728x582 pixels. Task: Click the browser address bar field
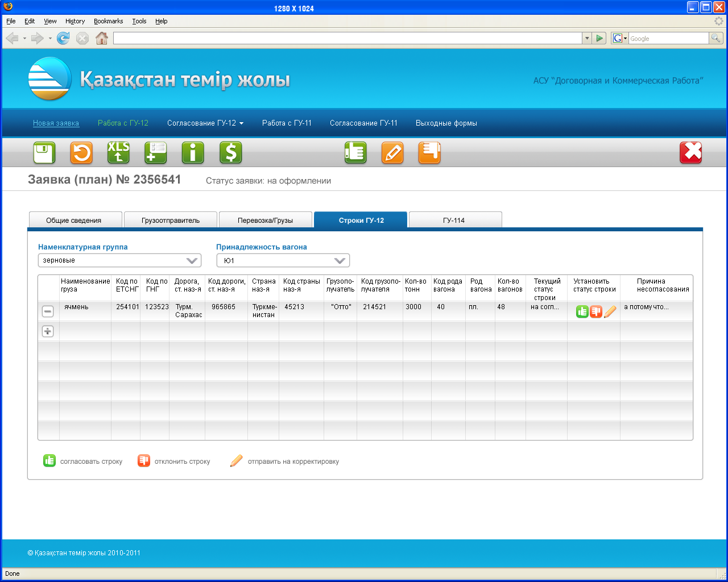point(347,38)
